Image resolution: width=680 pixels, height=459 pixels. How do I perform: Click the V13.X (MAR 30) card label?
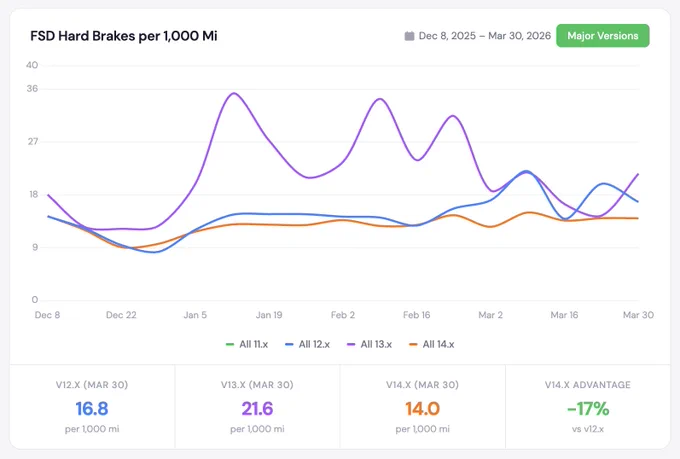pyautogui.click(x=257, y=385)
